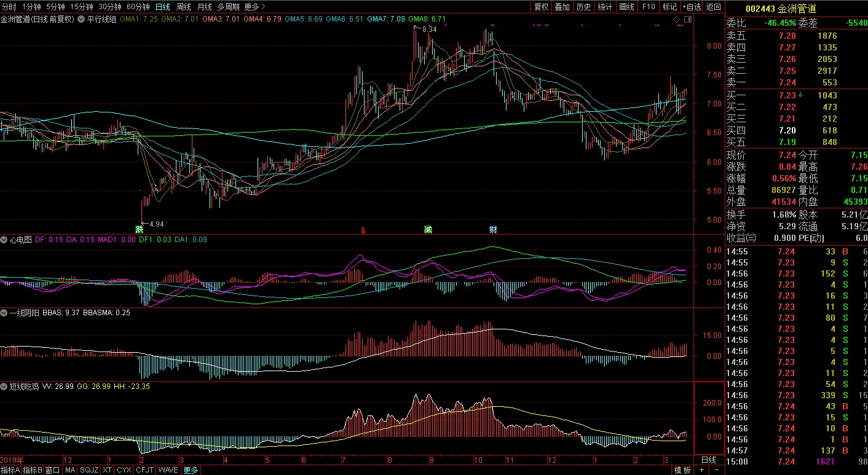The width and height of the screenshot is (868, 475).
Task: Add stock via +自选 button
Action: click(692, 7)
